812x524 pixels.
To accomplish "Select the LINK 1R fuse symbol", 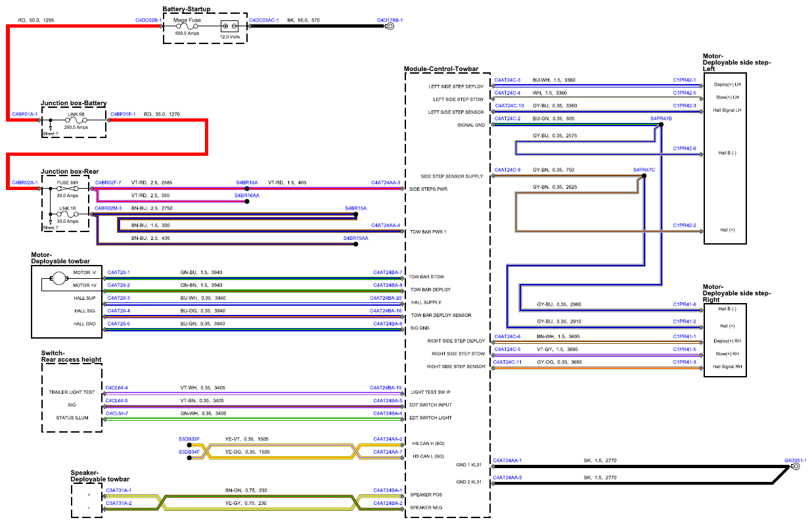I will [x=68, y=214].
